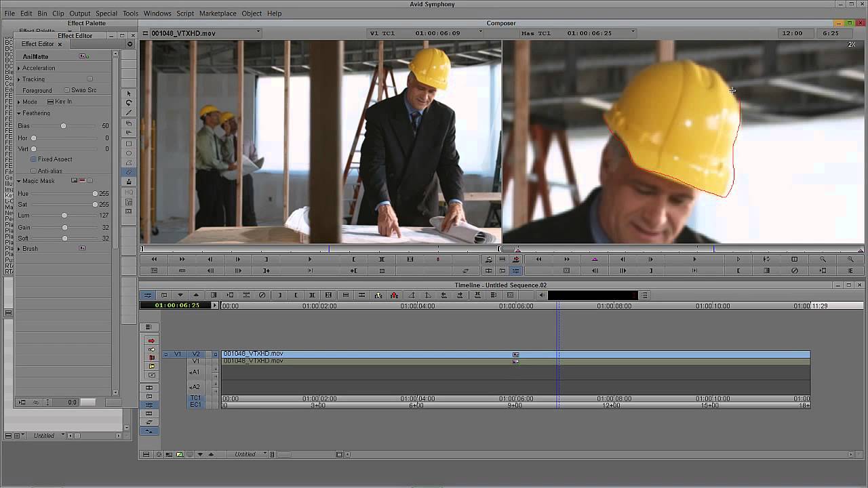868x488 pixels.
Task: Toggle the A2 track selector
Action: (x=195, y=387)
